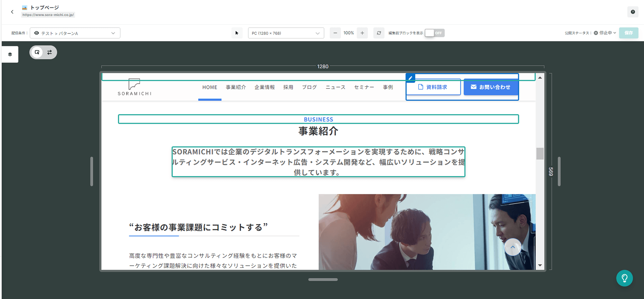Open the 事例 nav item
Viewport: 644px width, 299px height.
coord(388,87)
